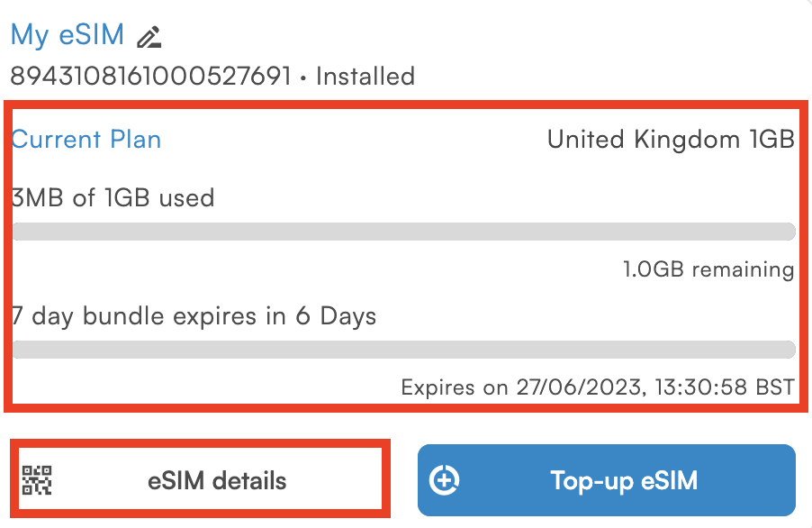Click the expiry date 27/06/2023 text
The height and width of the screenshot is (528, 812).
598,387
